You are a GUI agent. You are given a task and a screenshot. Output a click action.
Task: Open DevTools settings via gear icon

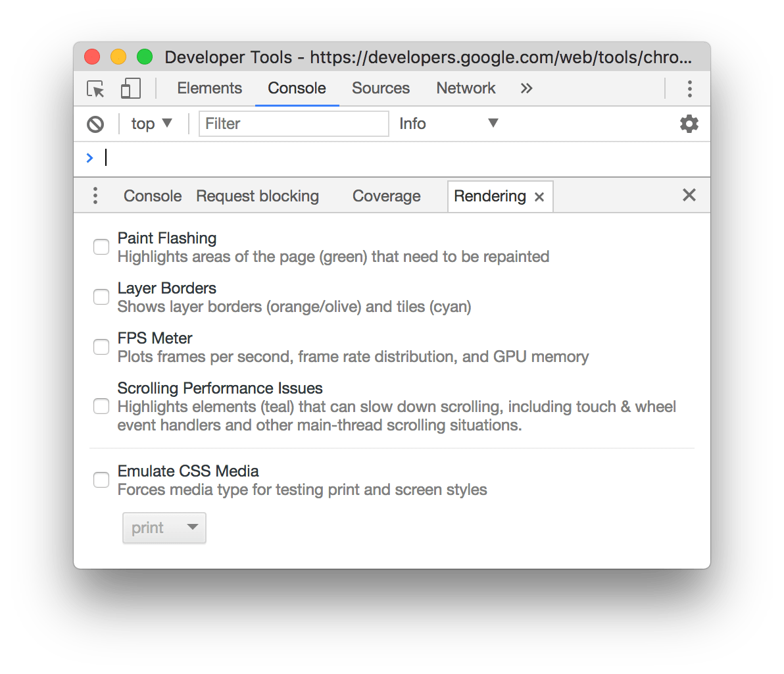pyautogui.click(x=689, y=124)
